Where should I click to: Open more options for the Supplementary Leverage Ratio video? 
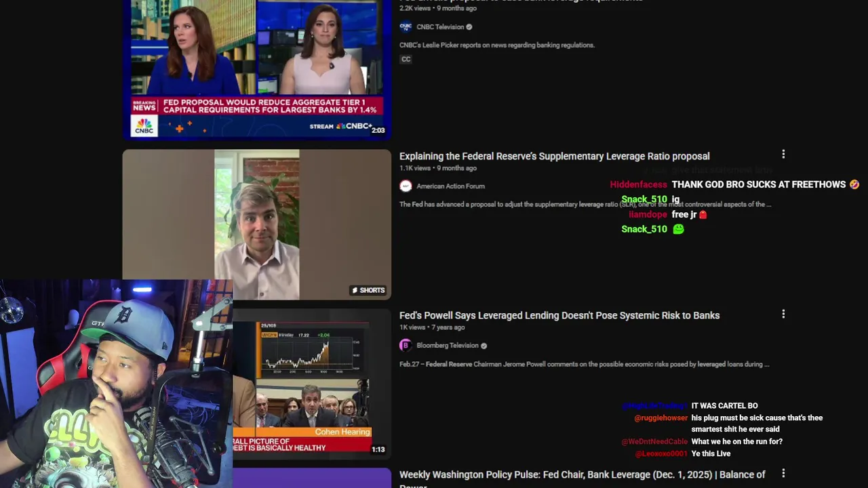point(783,155)
